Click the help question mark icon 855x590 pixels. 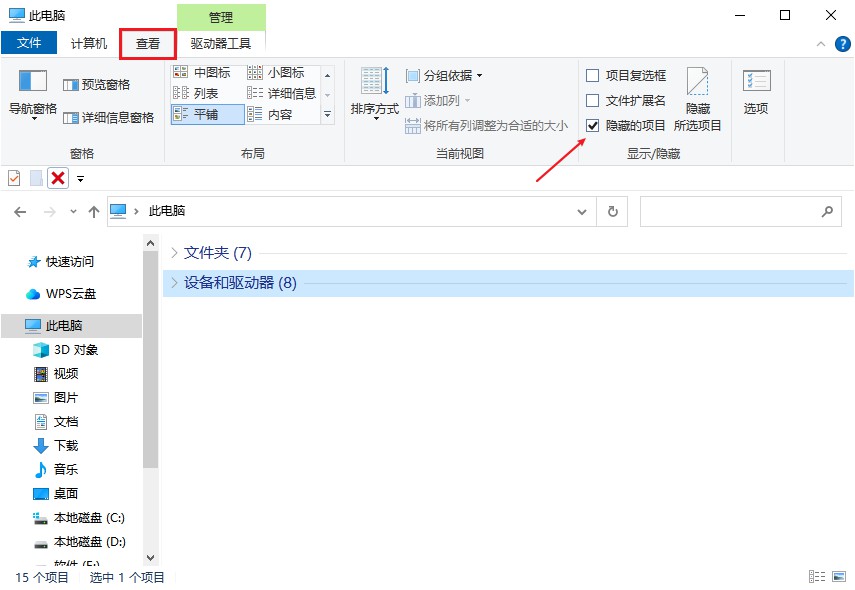[842, 44]
